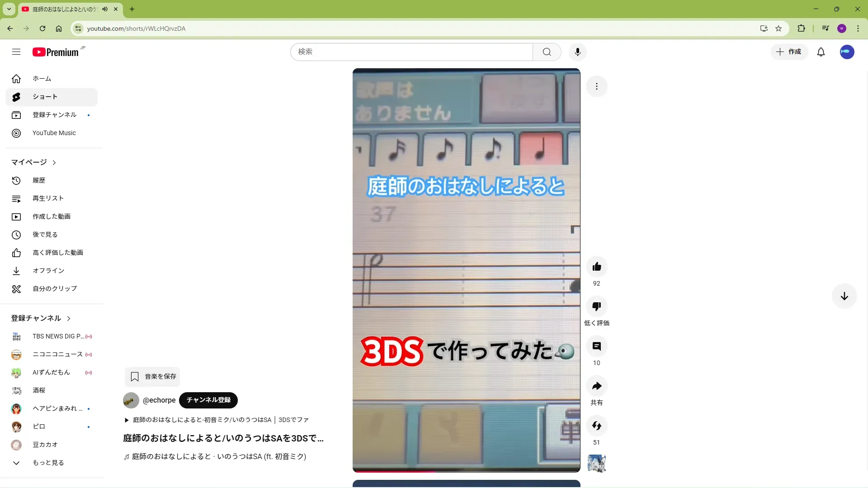Expand もっと見る in subscriptions list
This screenshot has height=488, width=868.
pyautogui.click(x=48, y=463)
